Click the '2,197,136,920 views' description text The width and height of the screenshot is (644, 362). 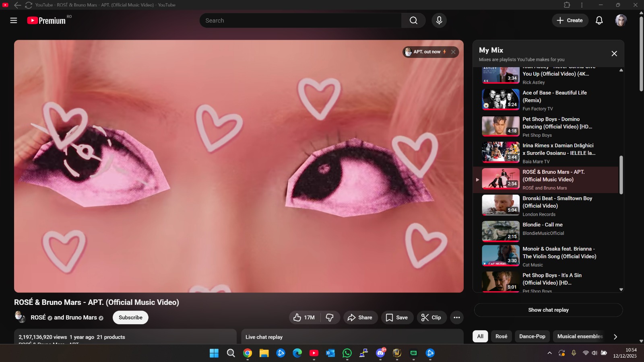click(43, 337)
